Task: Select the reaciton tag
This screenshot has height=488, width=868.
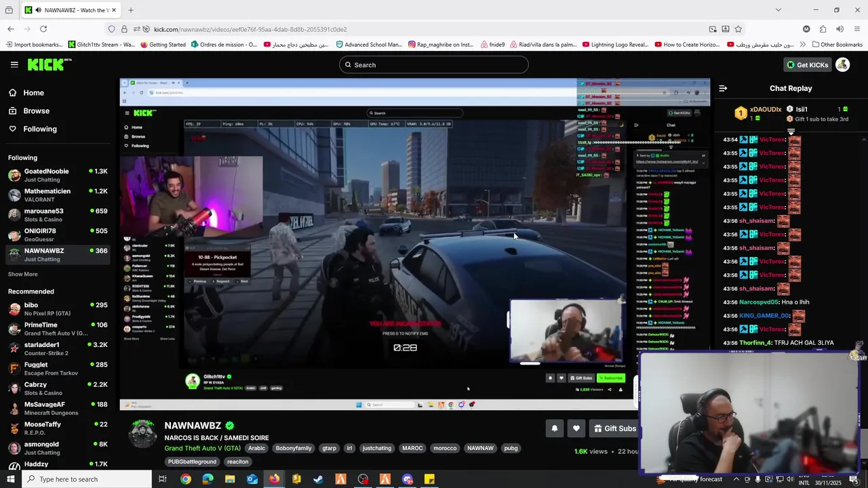Action: click(x=238, y=462)
